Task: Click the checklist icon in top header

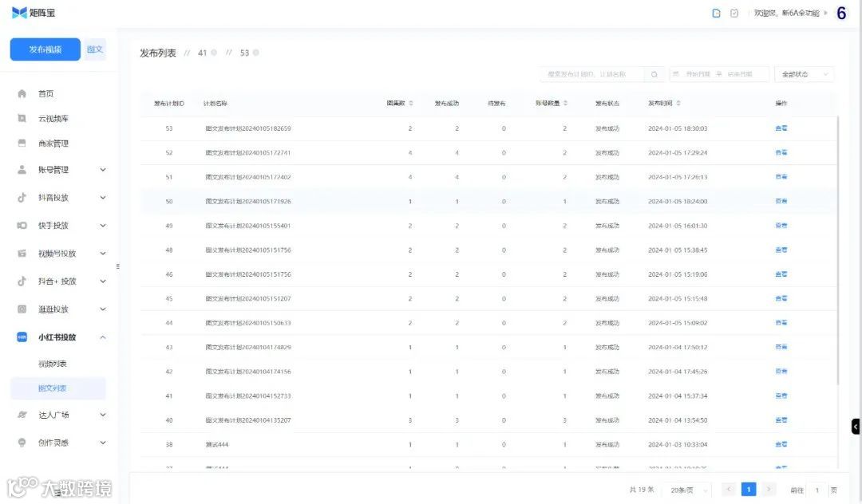Action: pos(734,14)
